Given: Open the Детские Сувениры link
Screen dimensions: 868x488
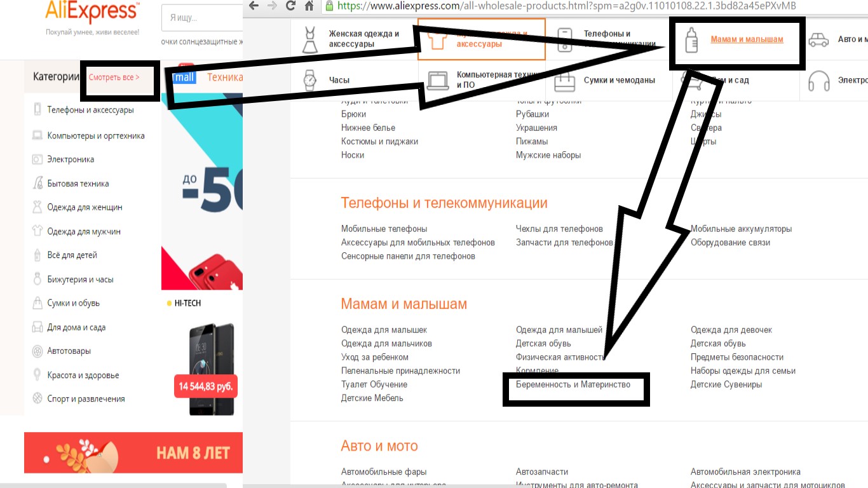Looking at the screenshot, I should tap(726, 384).
